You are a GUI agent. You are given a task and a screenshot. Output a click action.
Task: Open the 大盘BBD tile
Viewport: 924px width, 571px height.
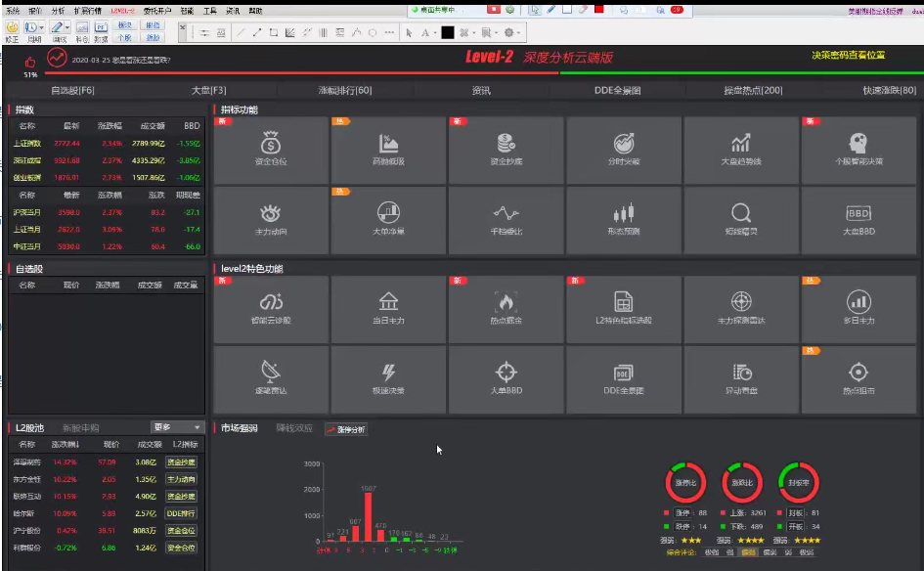pos(858,220)
